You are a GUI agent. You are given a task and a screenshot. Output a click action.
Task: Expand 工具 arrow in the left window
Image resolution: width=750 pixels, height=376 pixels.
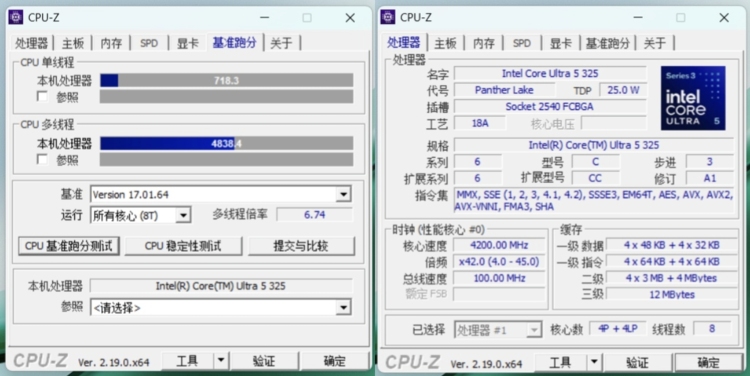[x=221, y=361]
